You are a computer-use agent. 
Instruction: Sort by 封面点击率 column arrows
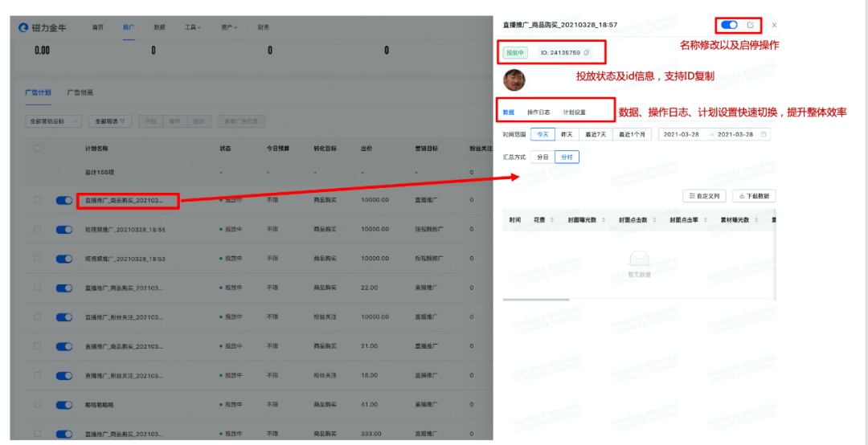706,220
